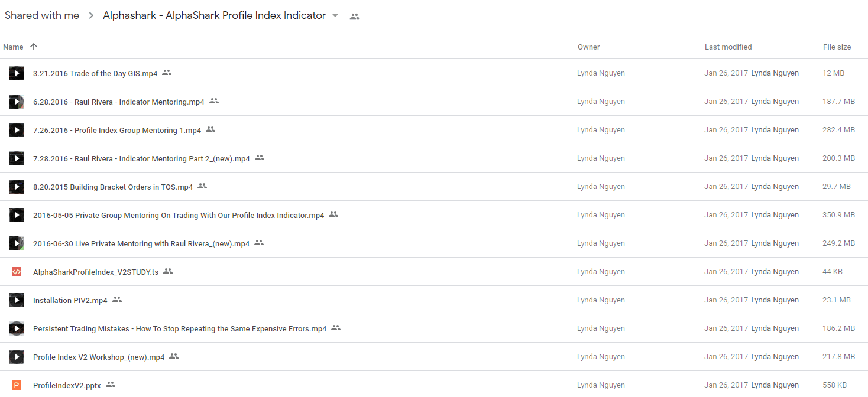Click the video icon for Installation PIV2.mp4

click(x=17, y=300)
